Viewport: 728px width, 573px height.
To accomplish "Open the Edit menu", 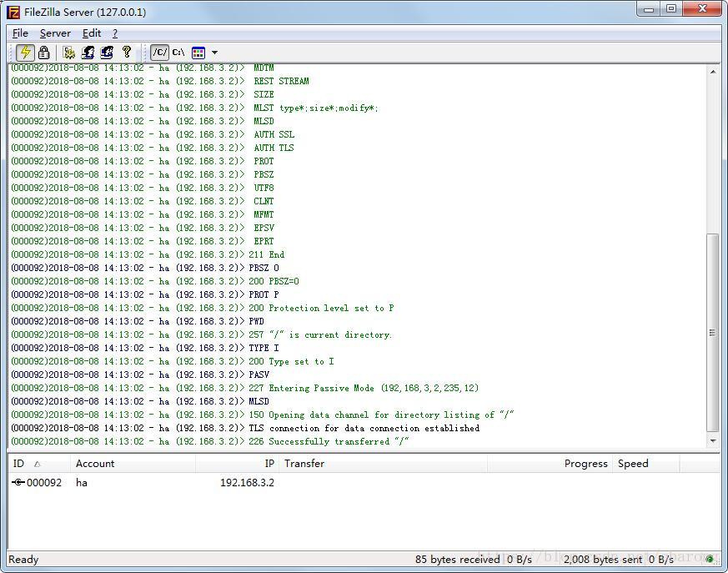I will pyautogui.click(x=92, y=33).
